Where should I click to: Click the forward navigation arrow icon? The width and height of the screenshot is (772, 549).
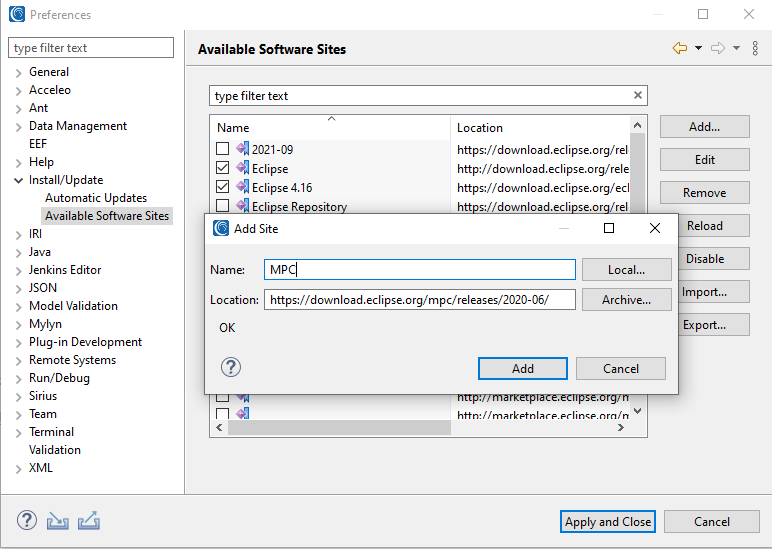point(718,48)
